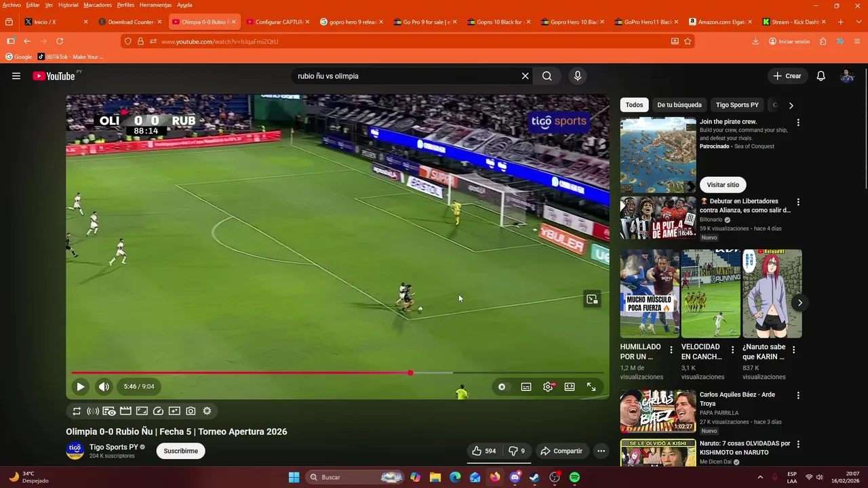
Task: Take a video screenshot with camera icon
Action: [x=191, y=411]
